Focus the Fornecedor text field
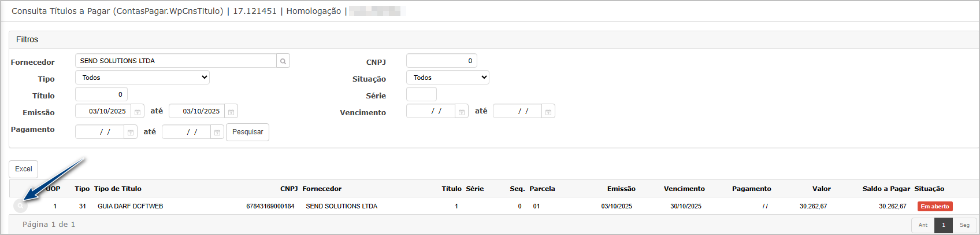Image resolution: width=980 pixels, height=235 pixels. (x=176, y=61)
